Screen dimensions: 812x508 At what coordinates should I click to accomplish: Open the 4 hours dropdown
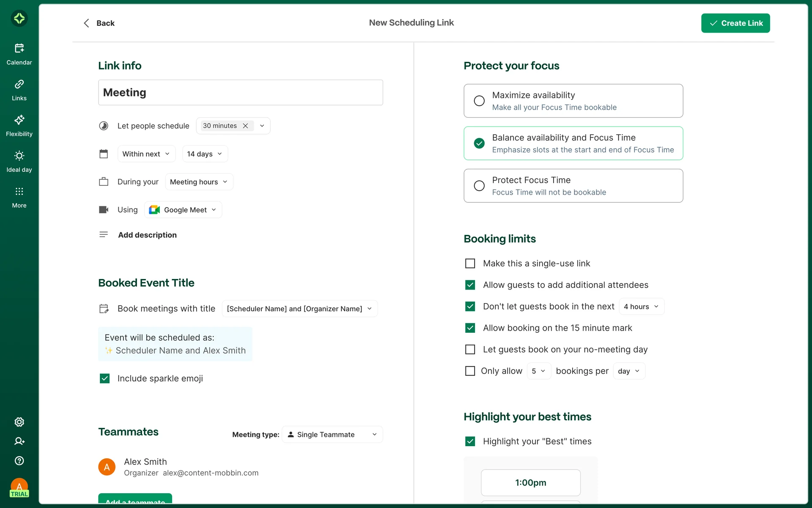coord(641,306)
